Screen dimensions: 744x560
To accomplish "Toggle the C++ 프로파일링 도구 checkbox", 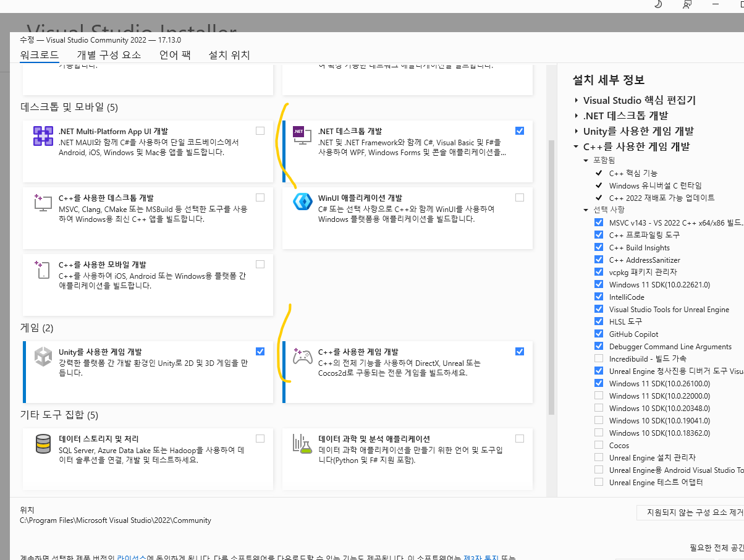I will pyautogui.click(x=598, y=235).
